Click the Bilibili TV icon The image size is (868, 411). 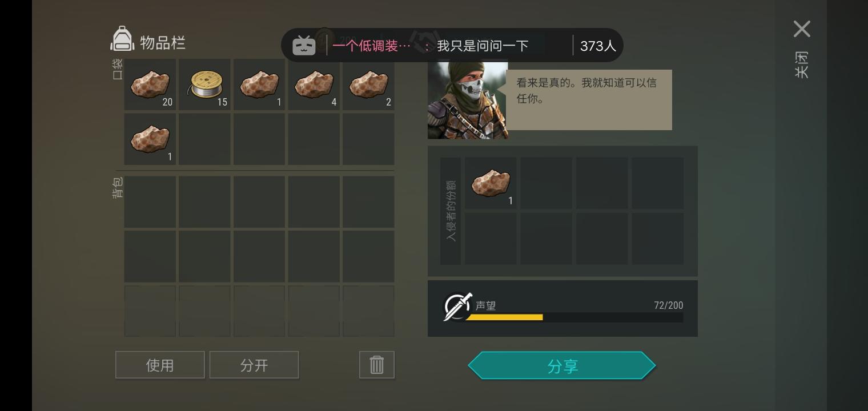304,45
